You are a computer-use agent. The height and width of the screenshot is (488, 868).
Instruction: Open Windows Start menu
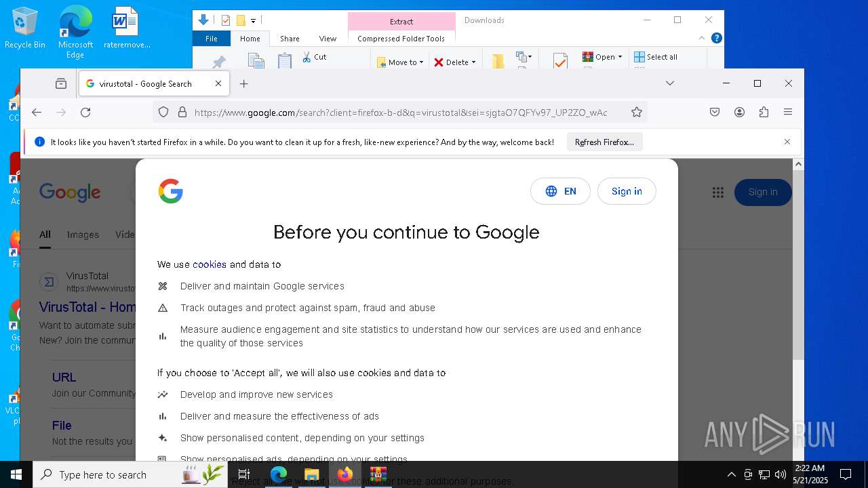[x=16, y=474]
